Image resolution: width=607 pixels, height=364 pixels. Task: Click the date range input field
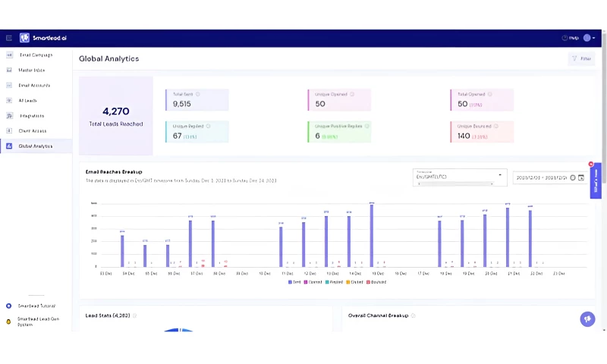(542, 177)
